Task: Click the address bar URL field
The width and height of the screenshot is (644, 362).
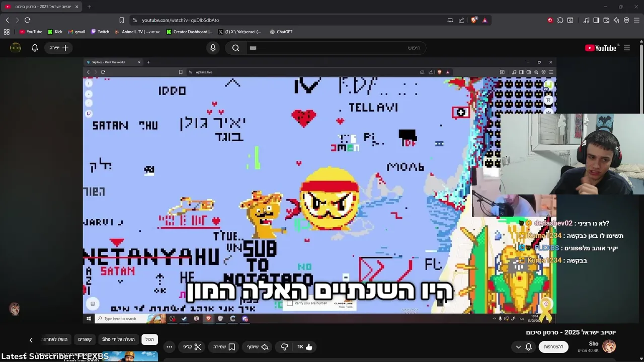Action: coord(287,20)
